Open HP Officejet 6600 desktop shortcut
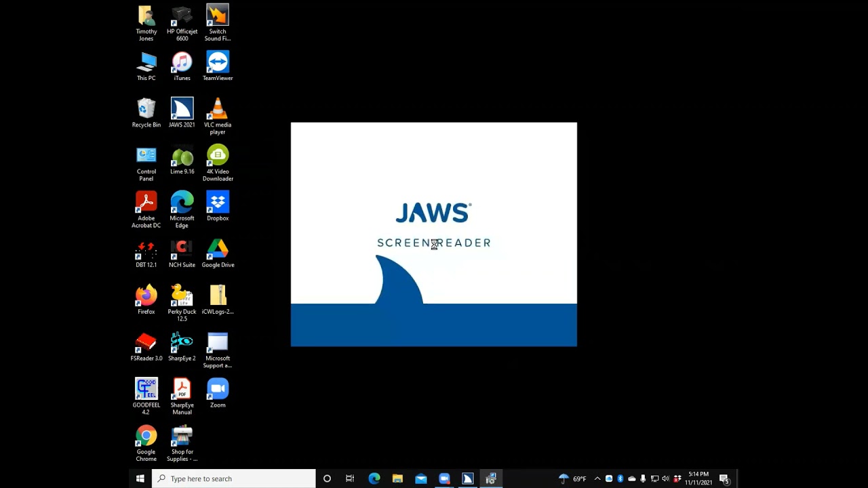 (182, 24)
